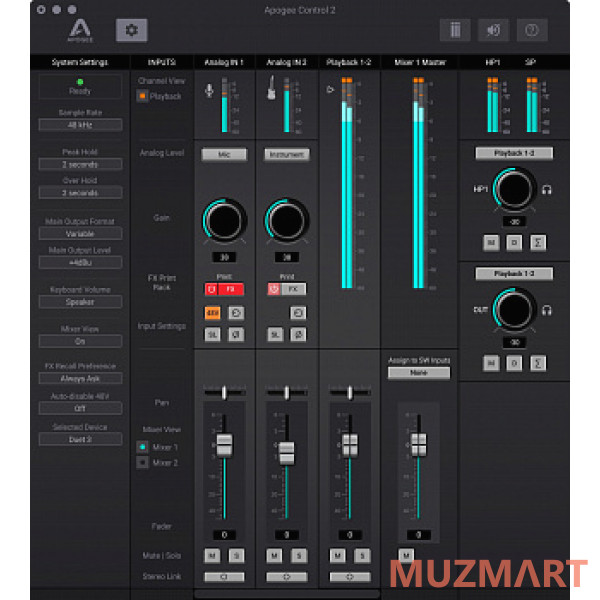Viewport: 600px width, 600px height.
Task: Open the Mixer View On dropdown
Action: (80, 341)
